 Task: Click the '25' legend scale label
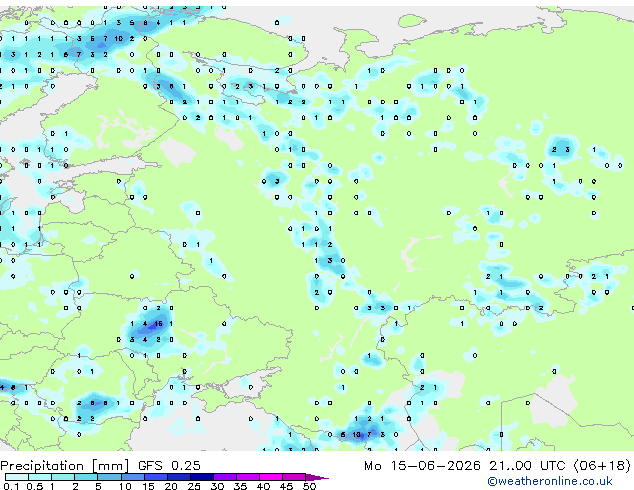pyautogui.click(x=194, y=486)
